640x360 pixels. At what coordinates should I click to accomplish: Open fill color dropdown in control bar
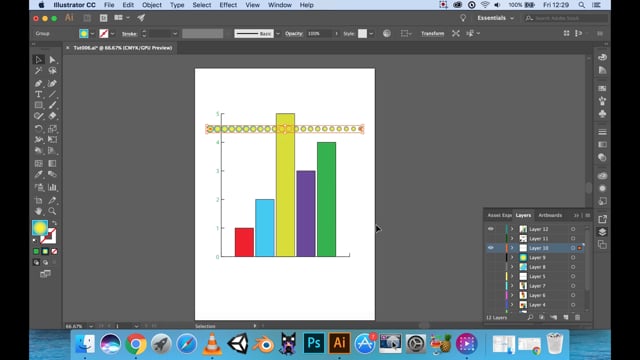tap(92, 33)
